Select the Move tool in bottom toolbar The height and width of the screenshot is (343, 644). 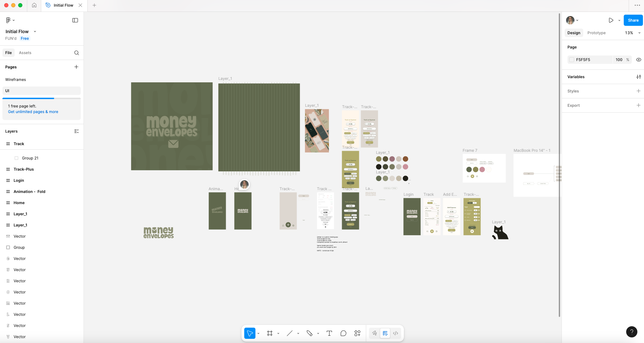250,333
